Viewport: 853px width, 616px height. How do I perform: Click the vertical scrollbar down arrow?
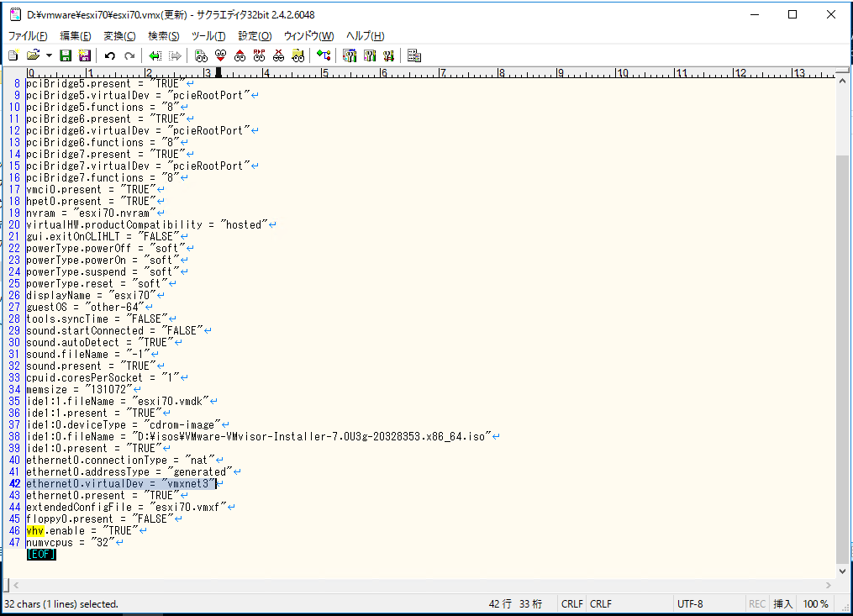(842, 571)
